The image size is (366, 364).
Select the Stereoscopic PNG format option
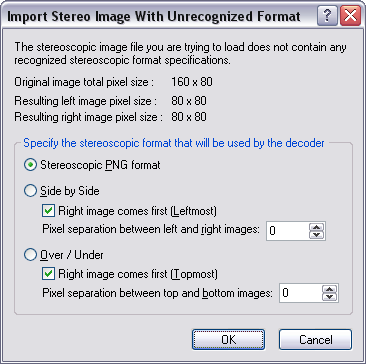coord(30,165)
